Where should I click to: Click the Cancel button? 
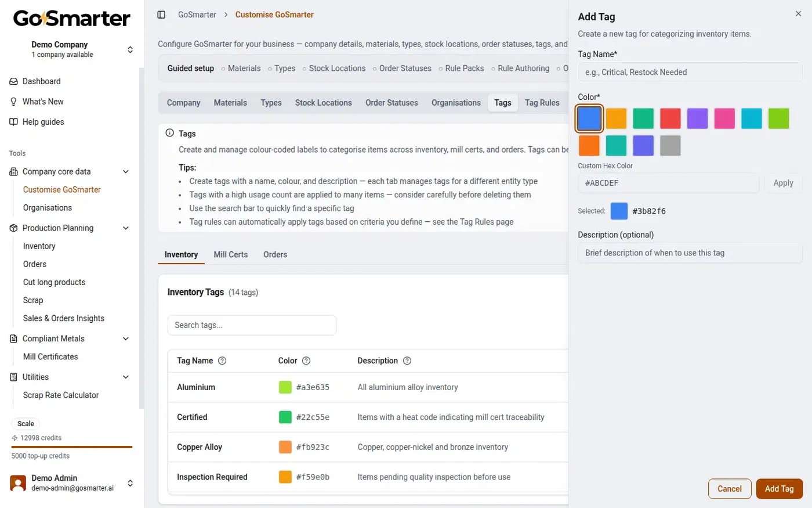[x=730, y=489]
